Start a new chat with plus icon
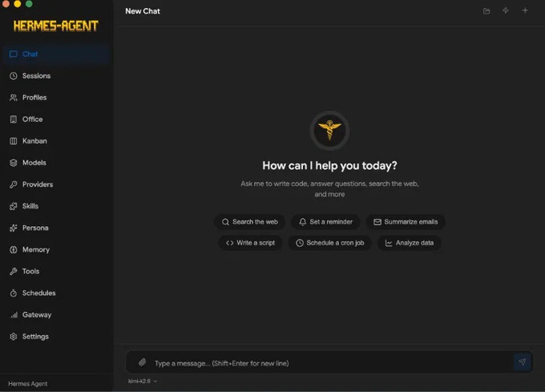Viewport: 545px width, 392px height. [x=525, y=10]
